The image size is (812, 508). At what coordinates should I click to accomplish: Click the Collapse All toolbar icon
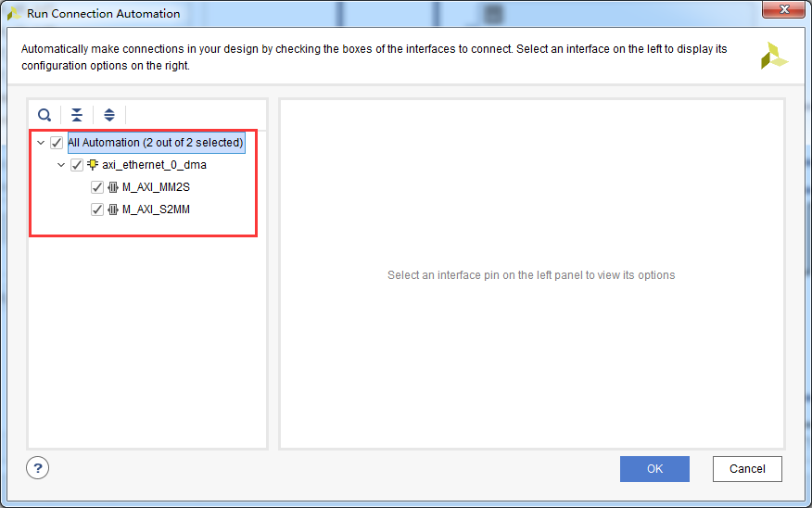pos(77,114)
